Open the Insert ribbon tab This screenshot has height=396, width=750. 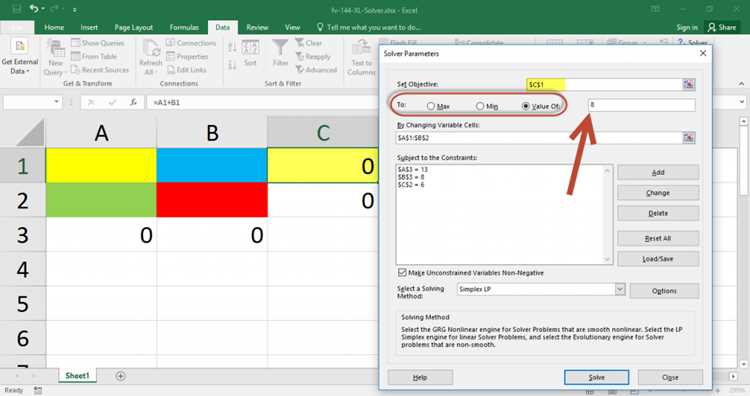tap(89, 27)
